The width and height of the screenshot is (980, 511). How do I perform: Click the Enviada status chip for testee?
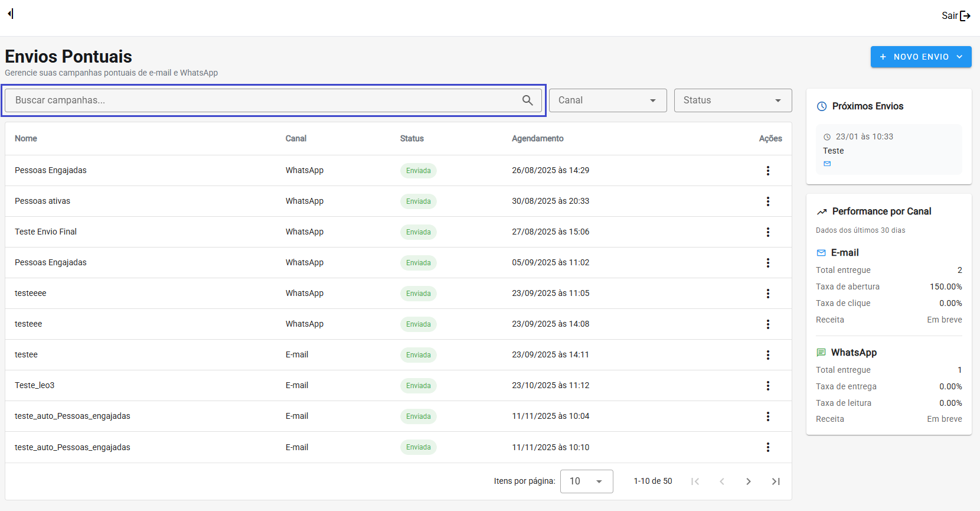click(418, 355)
